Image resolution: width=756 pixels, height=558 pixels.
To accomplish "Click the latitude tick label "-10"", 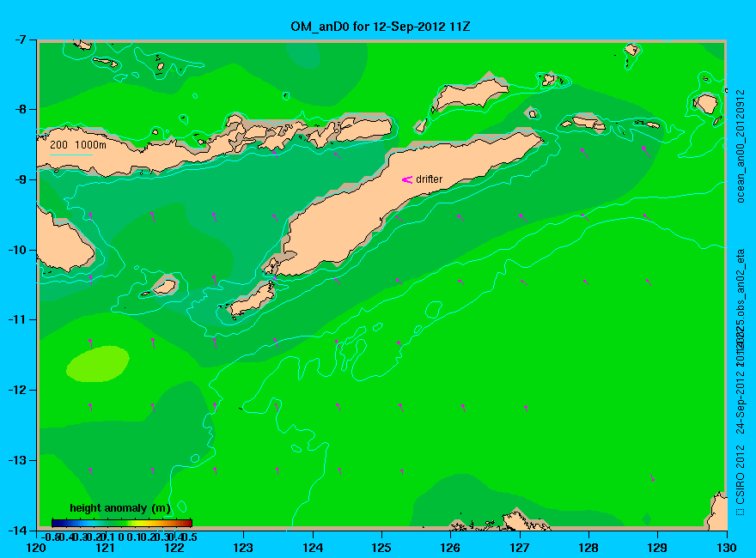I will coord(17,250).
